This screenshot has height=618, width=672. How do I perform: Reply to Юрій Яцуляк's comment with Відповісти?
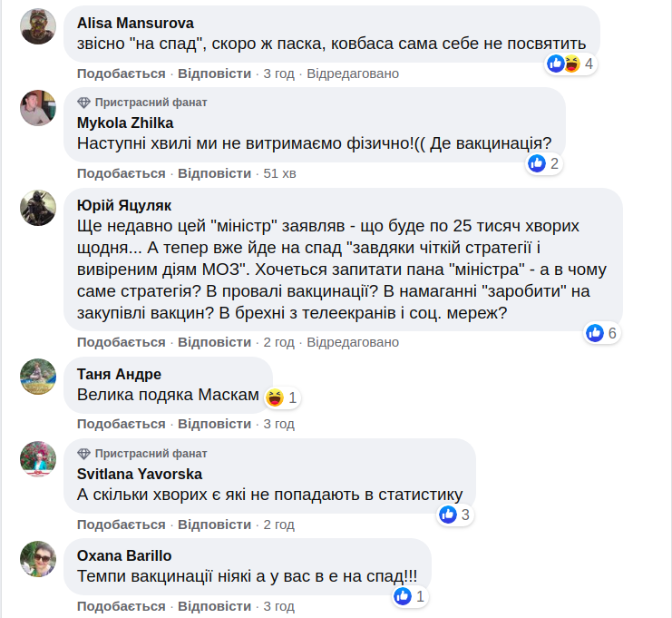pyautogui.click(x=214, y=342)
